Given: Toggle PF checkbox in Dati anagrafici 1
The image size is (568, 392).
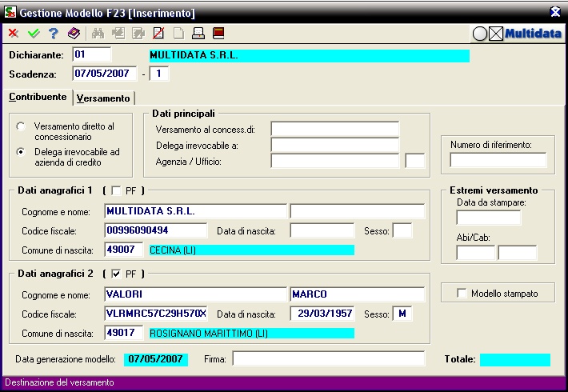Looking at the screenshot, I should 116,190.
